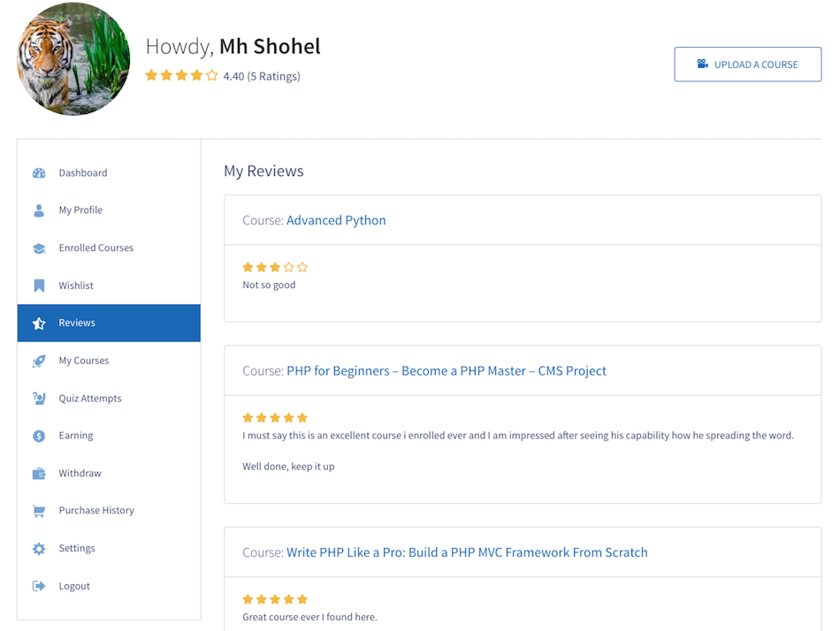840x631 pixels.
Task: Click the Upload a Course button
Action: coord(747,65)
